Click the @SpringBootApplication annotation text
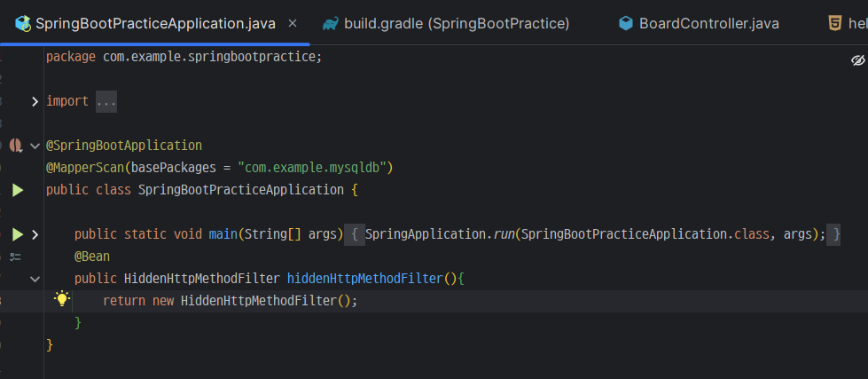 [124, 146]
